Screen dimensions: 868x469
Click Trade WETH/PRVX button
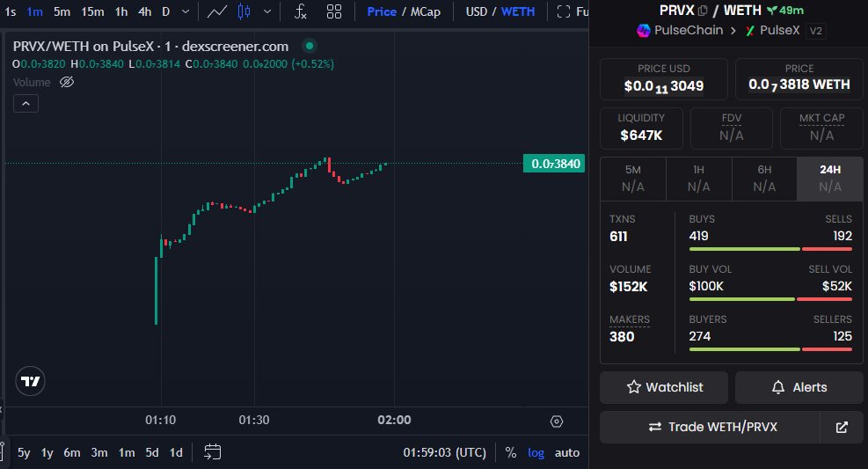point(710,427)
